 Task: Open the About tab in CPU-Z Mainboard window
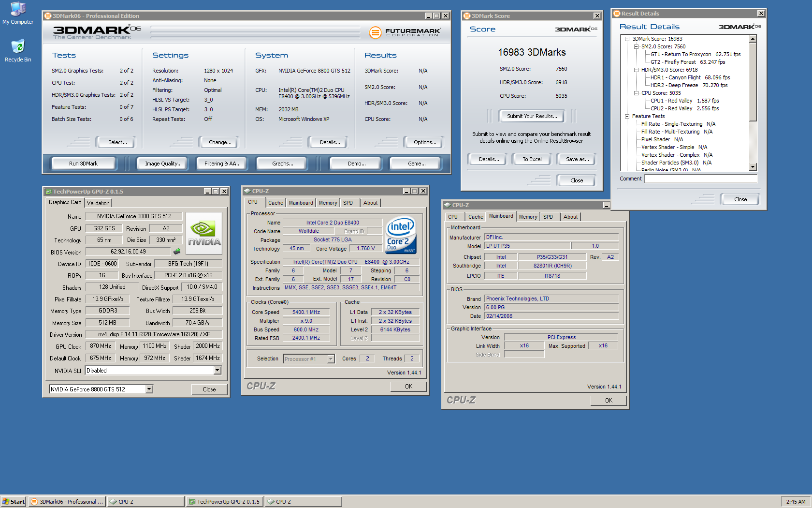tap(570, 217)
